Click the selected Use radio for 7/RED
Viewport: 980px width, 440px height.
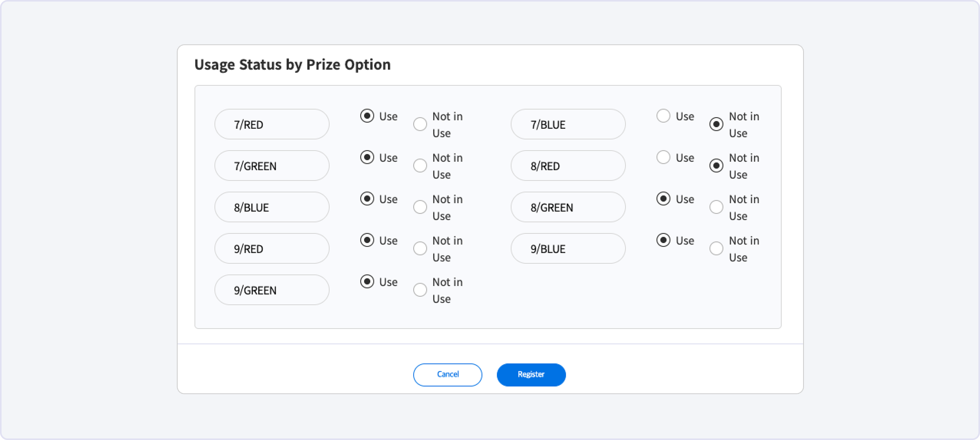pyautogui.click(x=367, y=116)
